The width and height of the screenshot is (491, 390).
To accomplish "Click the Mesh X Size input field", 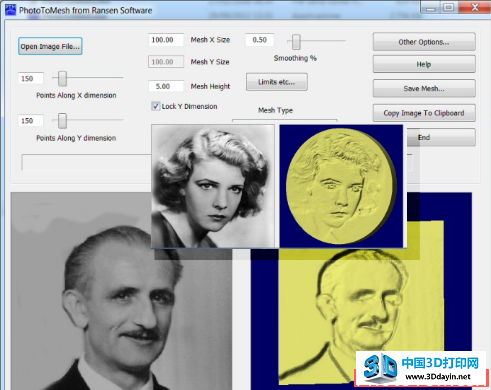I will [166, 40].
